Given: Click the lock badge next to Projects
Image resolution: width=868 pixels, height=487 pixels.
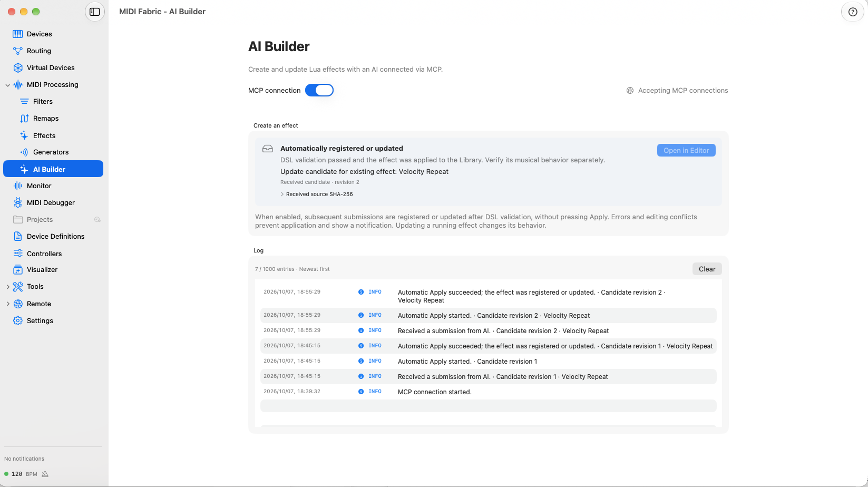Looking at the screenshot, I should click(x=97, y=220).
